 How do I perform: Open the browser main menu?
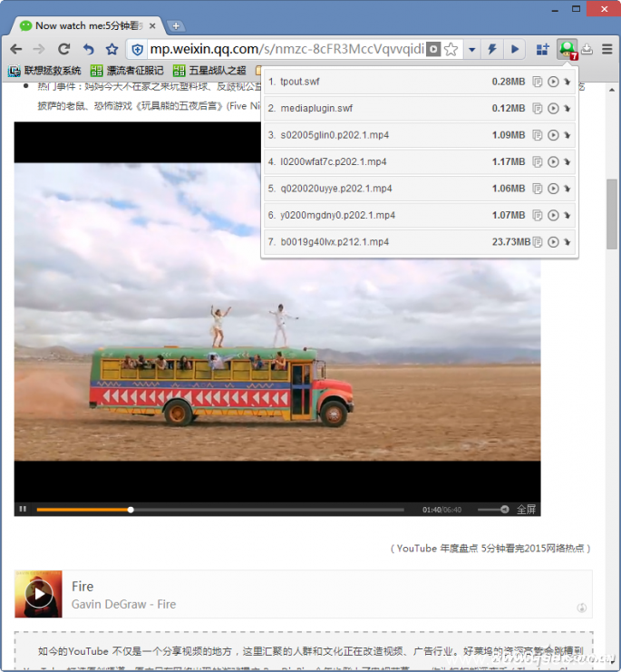606,49
